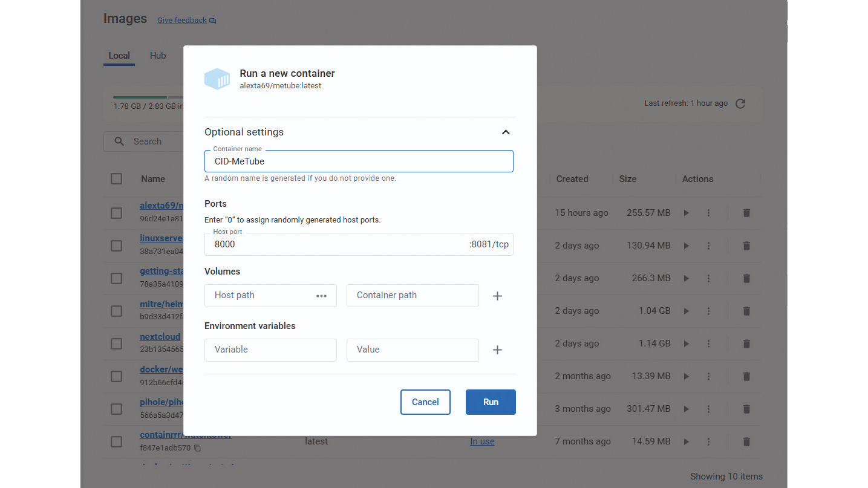Cancel the new container dialog
Viewport: 868px width, 488px height.
[425, 402]
